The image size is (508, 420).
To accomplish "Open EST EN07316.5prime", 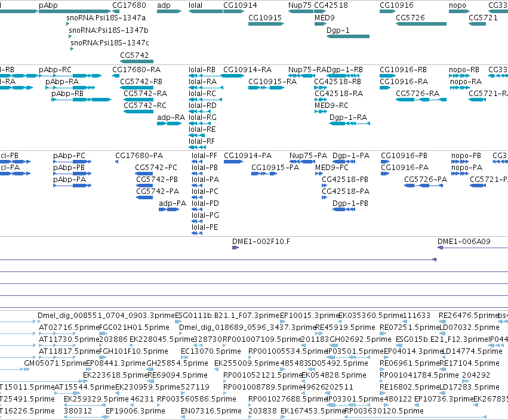I will click(211, 411).
